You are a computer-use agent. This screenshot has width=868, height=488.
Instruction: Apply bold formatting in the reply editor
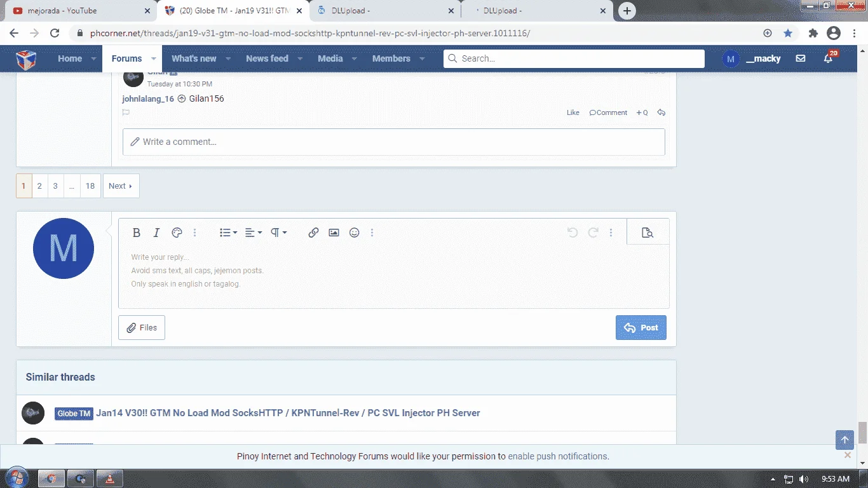[136, 233]
